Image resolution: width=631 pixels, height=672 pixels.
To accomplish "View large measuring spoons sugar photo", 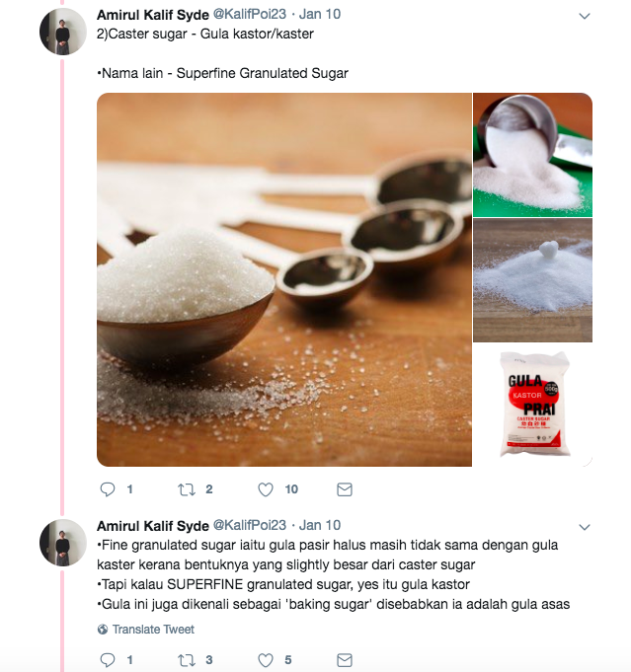I will tap(284, 279).
